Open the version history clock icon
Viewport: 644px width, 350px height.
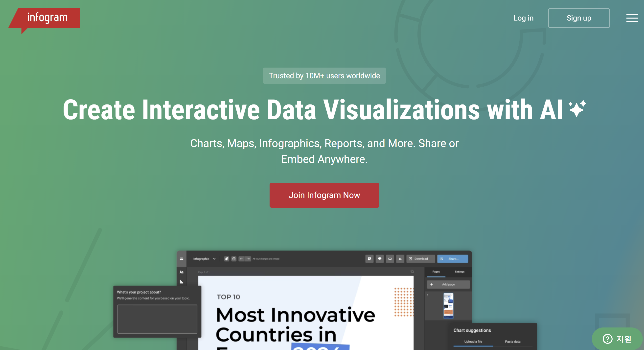234,259
